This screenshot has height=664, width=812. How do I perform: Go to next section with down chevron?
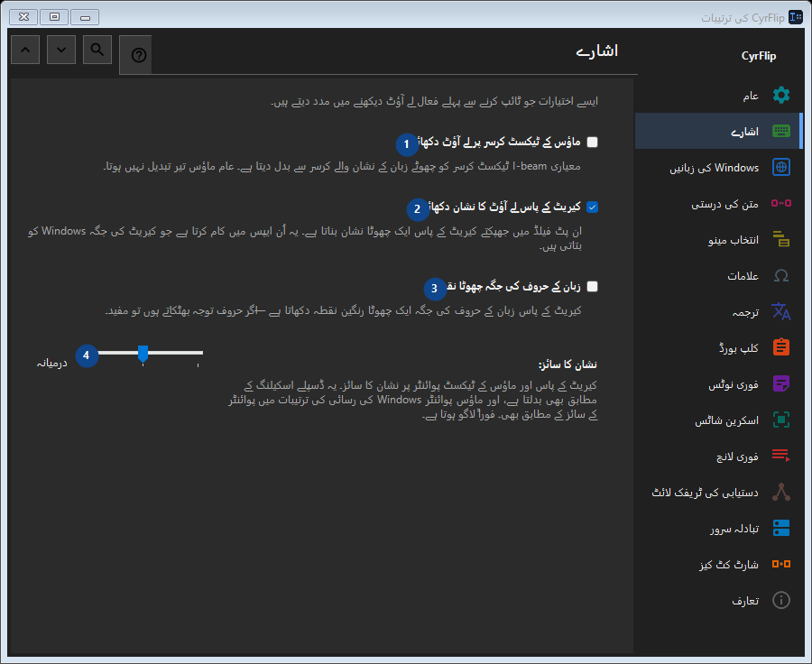(x=61, y=50)
